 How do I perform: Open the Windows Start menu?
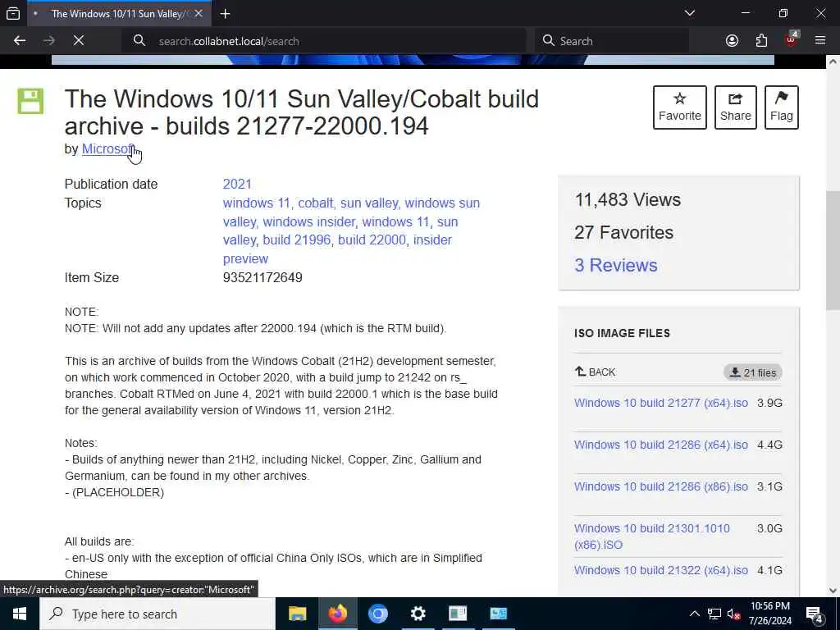tap(20, 614)
